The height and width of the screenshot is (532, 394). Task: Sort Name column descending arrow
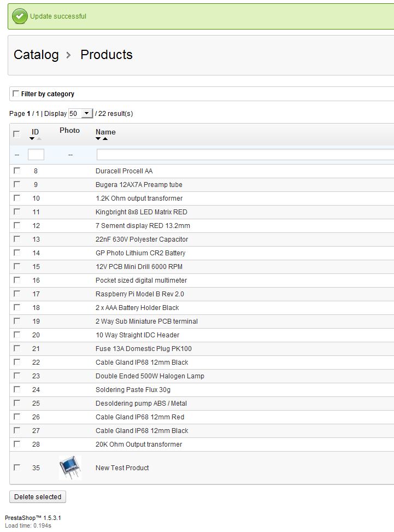pos(98,139)
